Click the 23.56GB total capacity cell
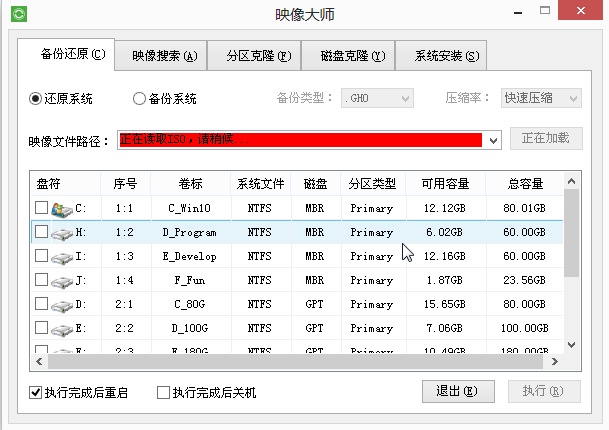 524,280
